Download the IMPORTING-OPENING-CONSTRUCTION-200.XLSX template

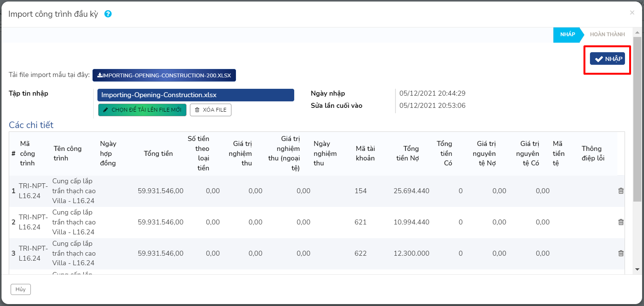click(x=164, y=75)
